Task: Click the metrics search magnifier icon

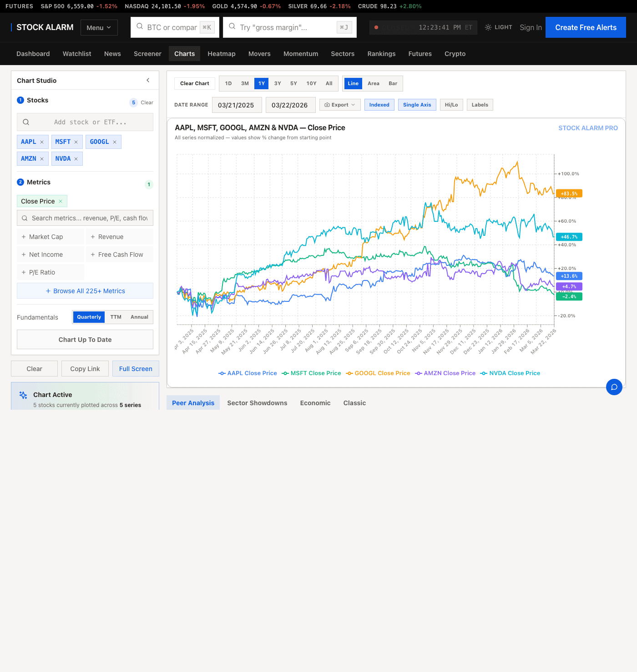Action: pos(25,218)
